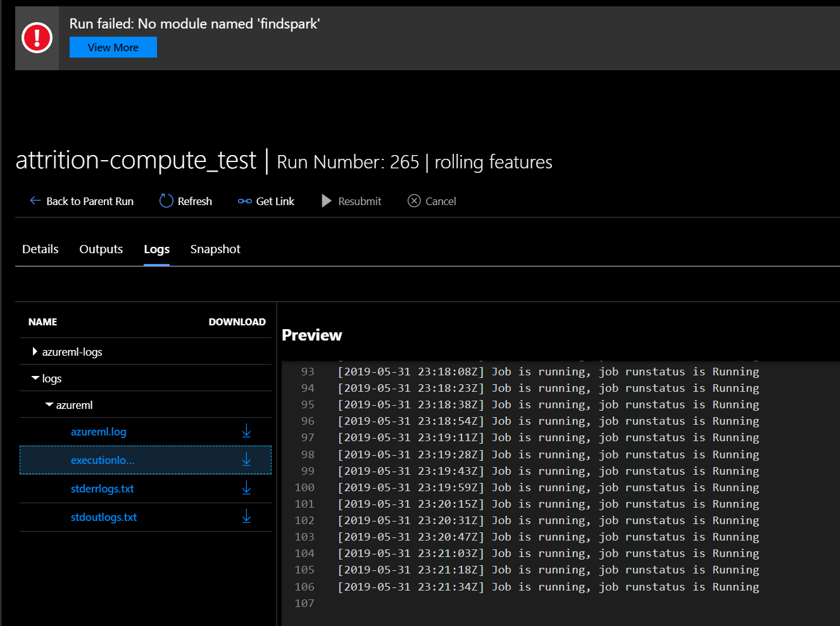Open the Outputs tab

point(101,249)
